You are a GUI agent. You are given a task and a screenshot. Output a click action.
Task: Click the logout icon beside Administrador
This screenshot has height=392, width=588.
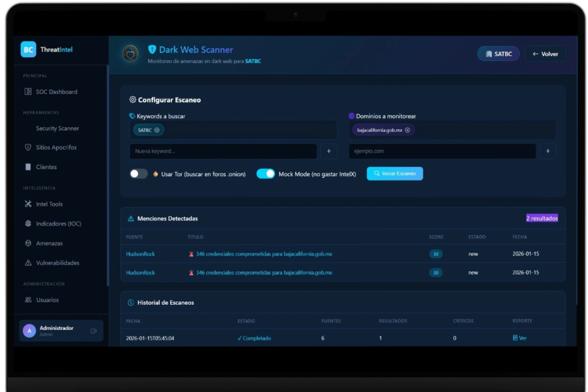click(94, 331)
